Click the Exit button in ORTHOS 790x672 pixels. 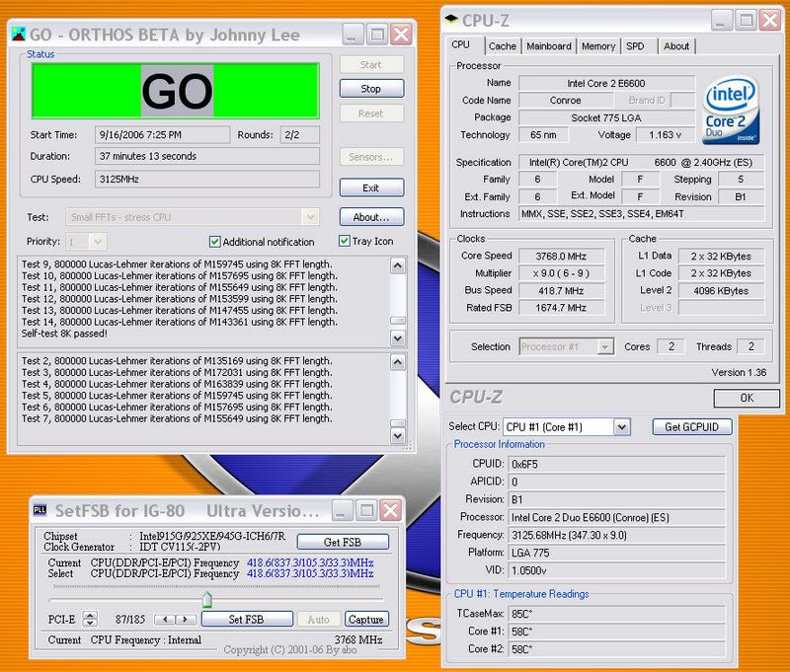[x=372, y=187]
